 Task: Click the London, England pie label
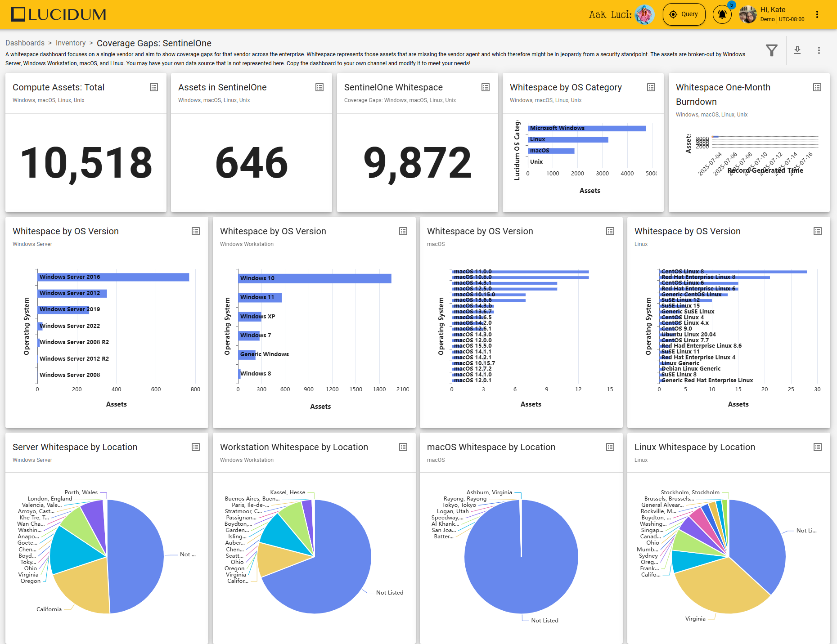tap(50, 499)
